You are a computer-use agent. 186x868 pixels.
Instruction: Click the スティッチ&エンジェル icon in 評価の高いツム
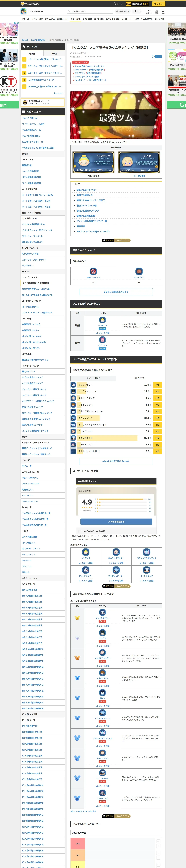tap(146, 552)
